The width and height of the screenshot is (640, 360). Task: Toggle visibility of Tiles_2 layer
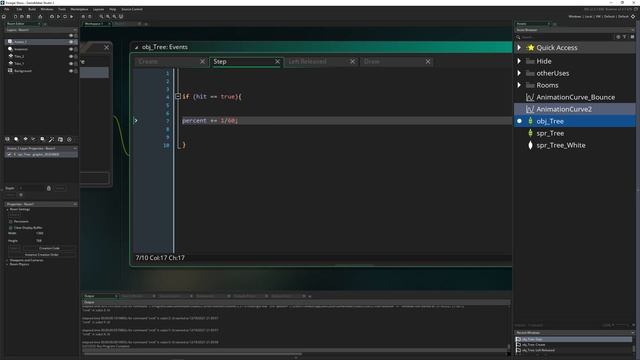pos(71,56)
